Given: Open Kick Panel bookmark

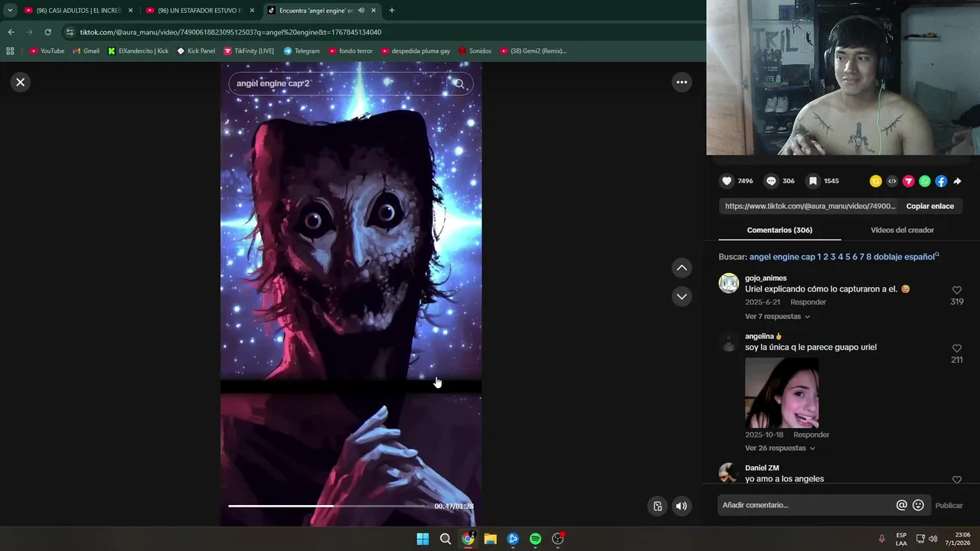Looking at the screenshot, I should (x=196, y=51).
